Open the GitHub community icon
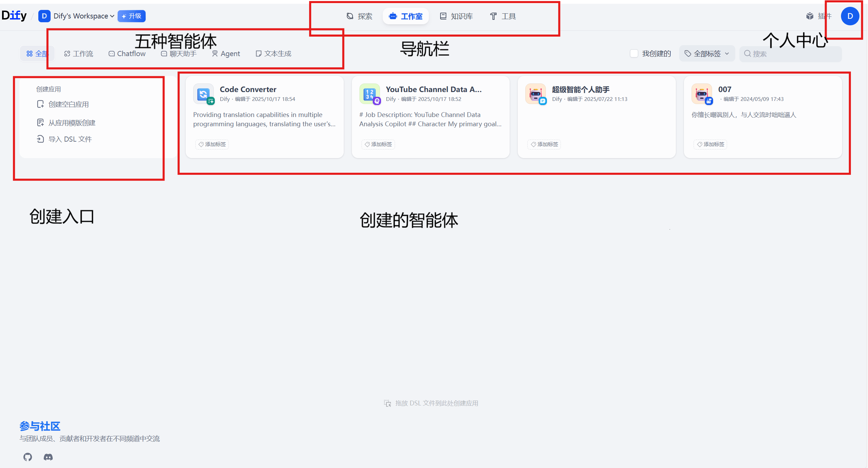Screen dimensions: 868x468 28,457
